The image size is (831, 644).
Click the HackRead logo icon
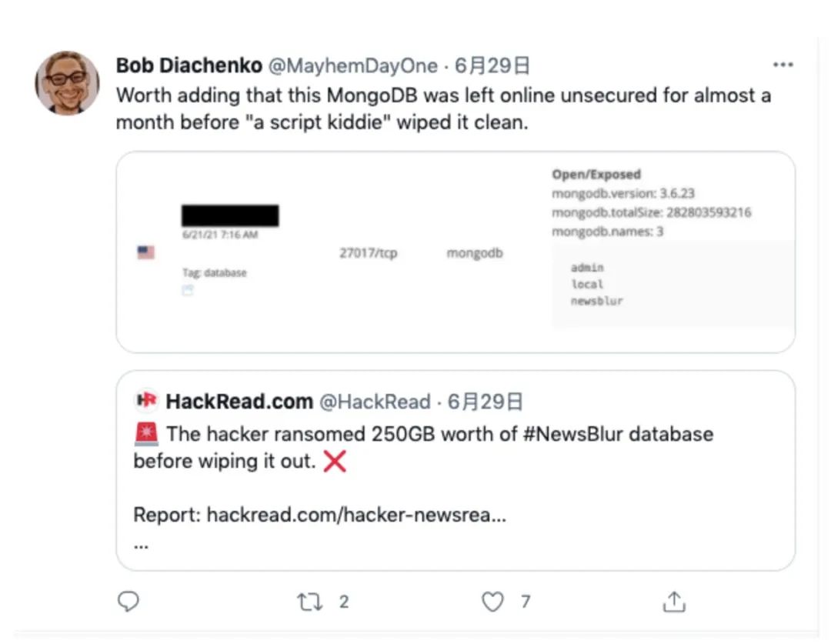pos(145,401)
